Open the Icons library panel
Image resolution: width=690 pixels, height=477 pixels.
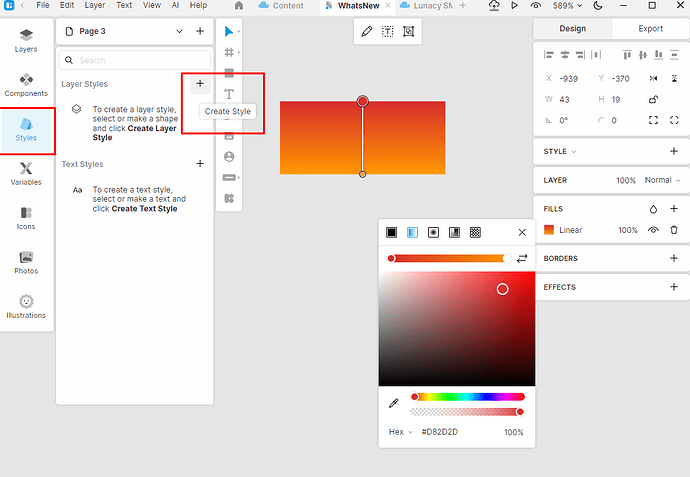tap(26, 217)
